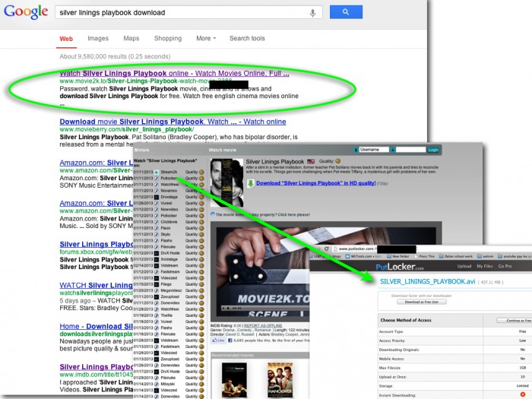Click the Google logo

point(26,12)
